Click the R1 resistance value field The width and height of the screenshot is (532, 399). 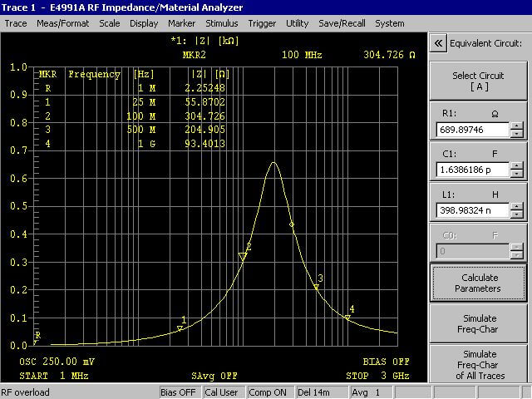pyautogui.click(x=473, y=130)
